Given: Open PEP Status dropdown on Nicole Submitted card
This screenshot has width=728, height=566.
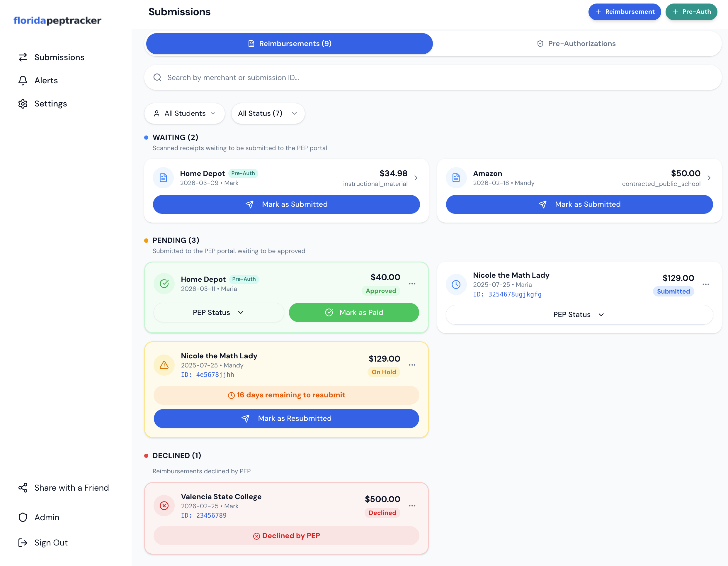Looking at the screenshot, I should (579, 314).
